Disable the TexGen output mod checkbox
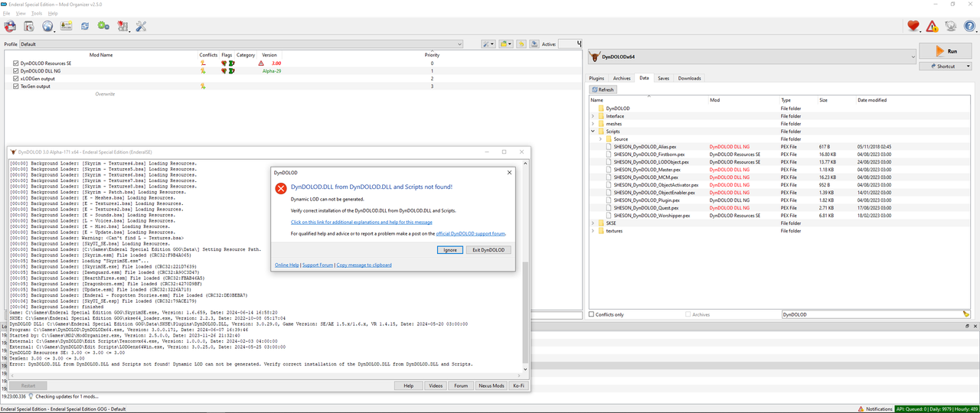Screen dimensions: 980x413 pyautogui.click(x=15, y=86)
